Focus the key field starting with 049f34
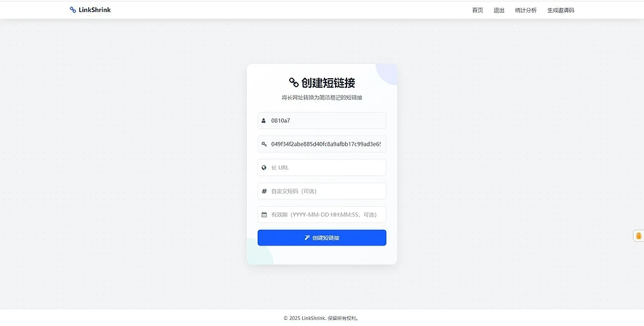 [322, 144]
